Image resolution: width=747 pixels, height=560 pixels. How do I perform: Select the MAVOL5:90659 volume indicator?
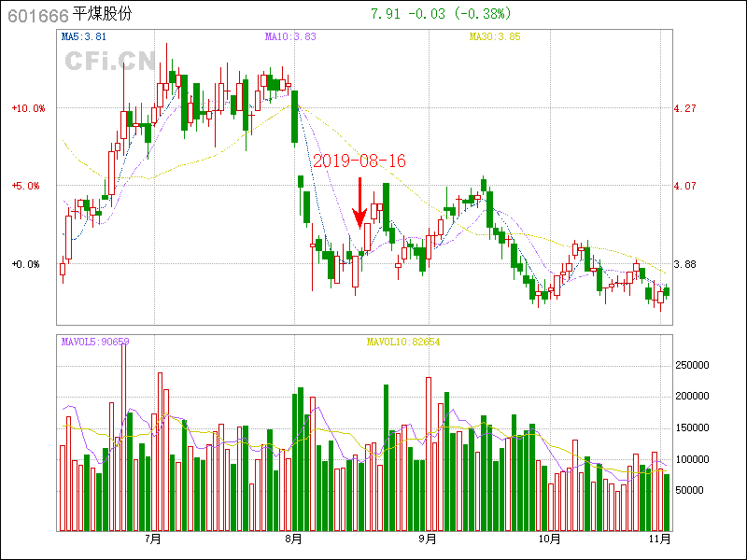(x=95, y=342)
